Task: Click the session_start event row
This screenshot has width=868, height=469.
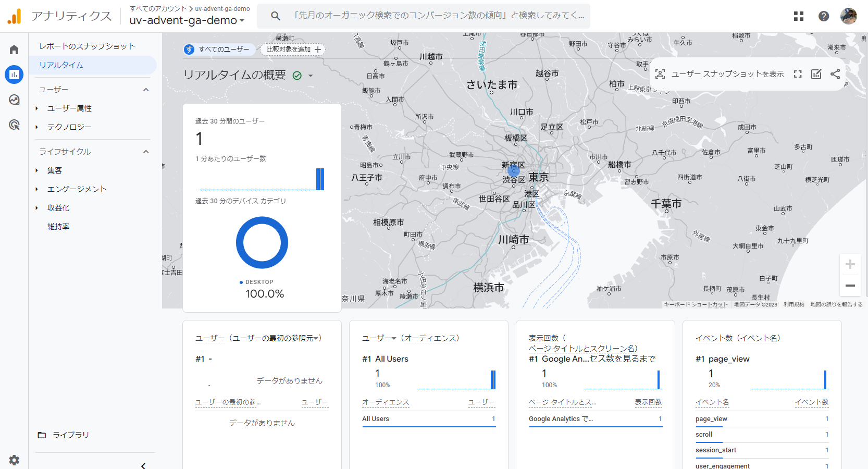Action: pos(762,450)
